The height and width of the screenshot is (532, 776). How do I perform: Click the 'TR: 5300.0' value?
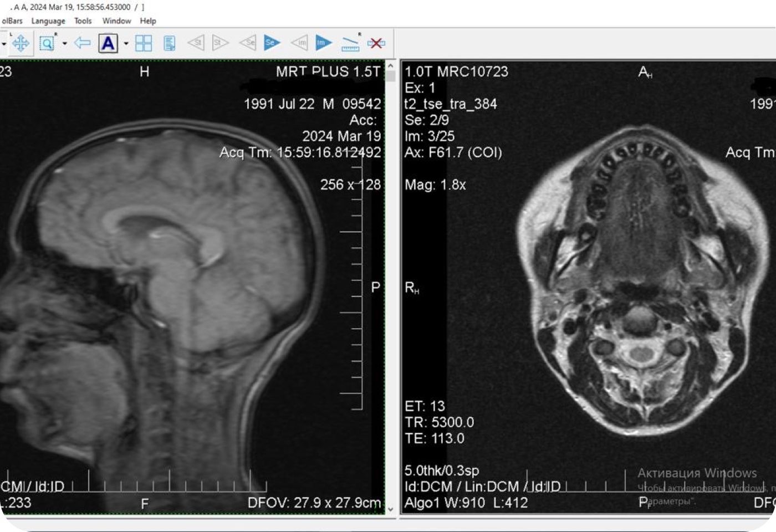click(439, 422)
